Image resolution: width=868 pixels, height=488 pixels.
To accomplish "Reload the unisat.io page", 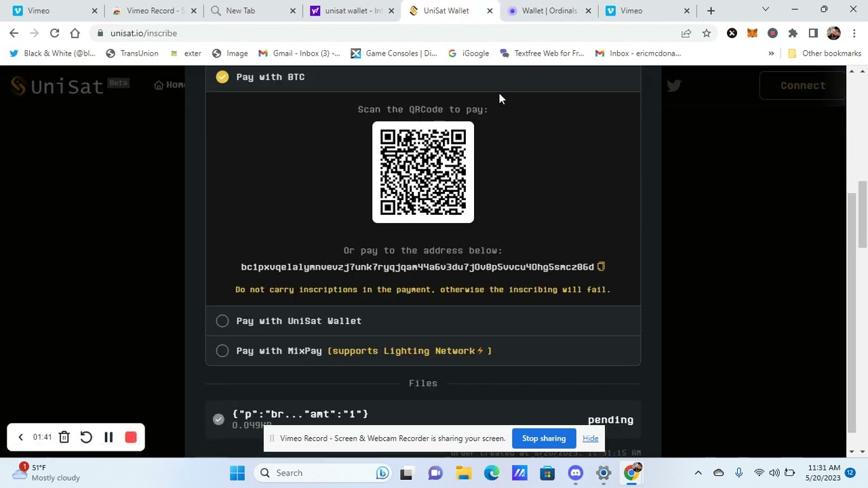I will coord(54,33).
